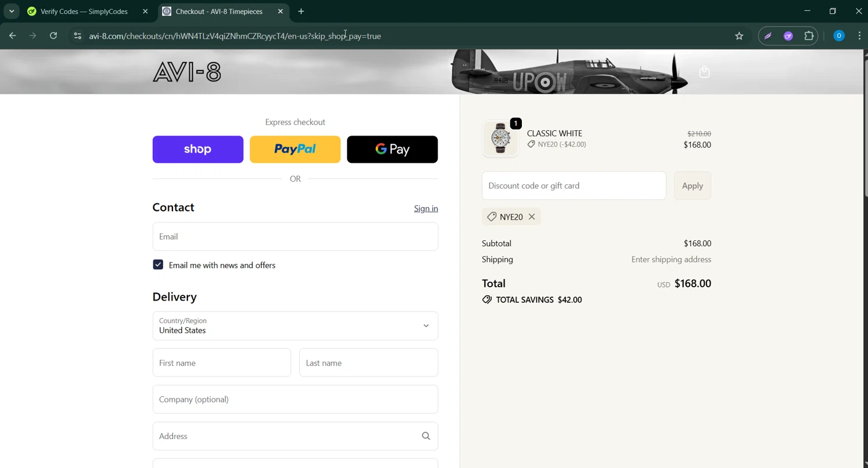
Task: Click the Enter shipping address text
Action: (671, 259)
